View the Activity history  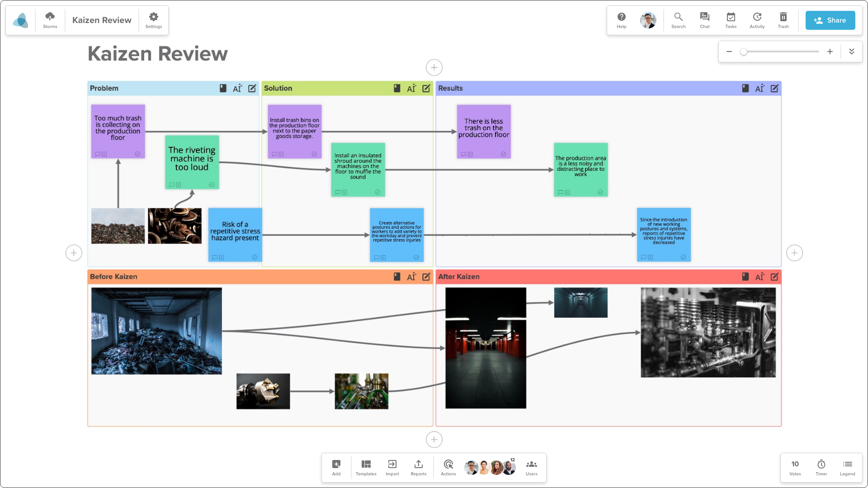point(757,20)
